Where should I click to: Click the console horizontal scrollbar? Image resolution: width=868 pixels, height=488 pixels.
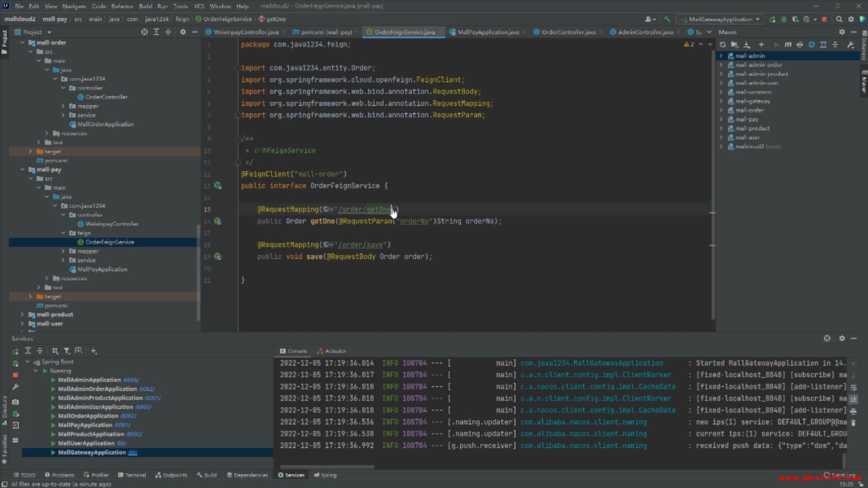(327, 467)
